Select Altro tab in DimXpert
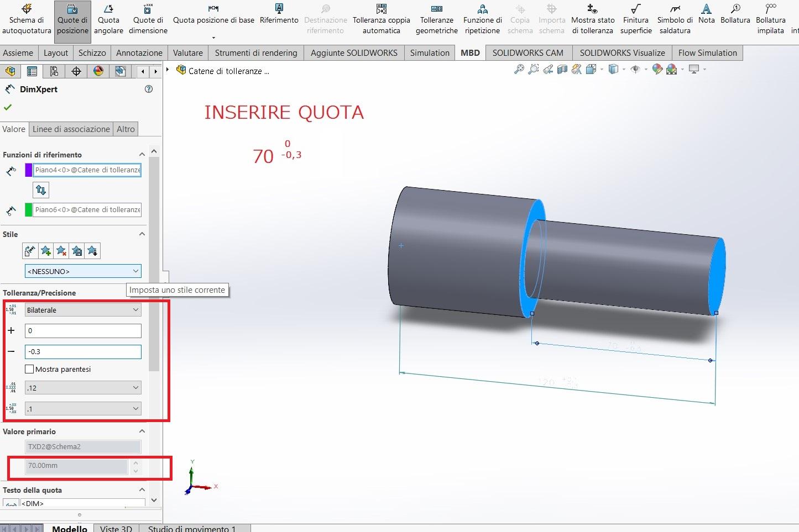The image size is (799, 532). 126,129
